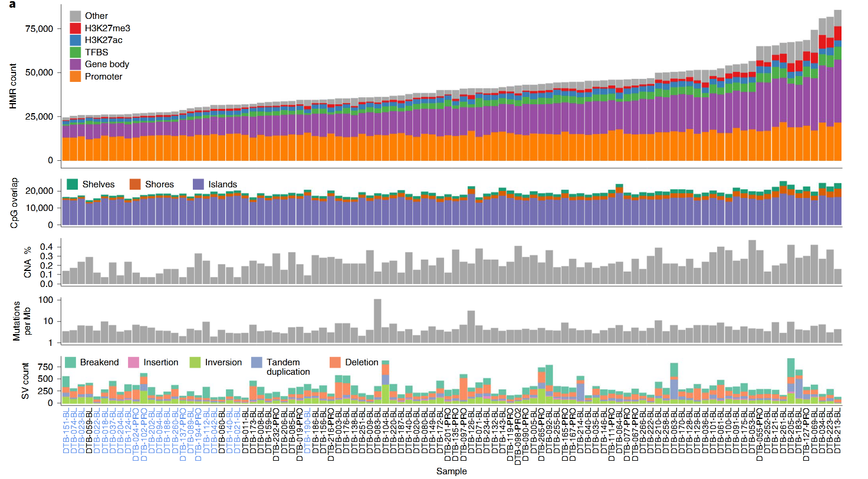Select the purple Gene body legend swatch

pyautogui.click(x=75, y=64)
